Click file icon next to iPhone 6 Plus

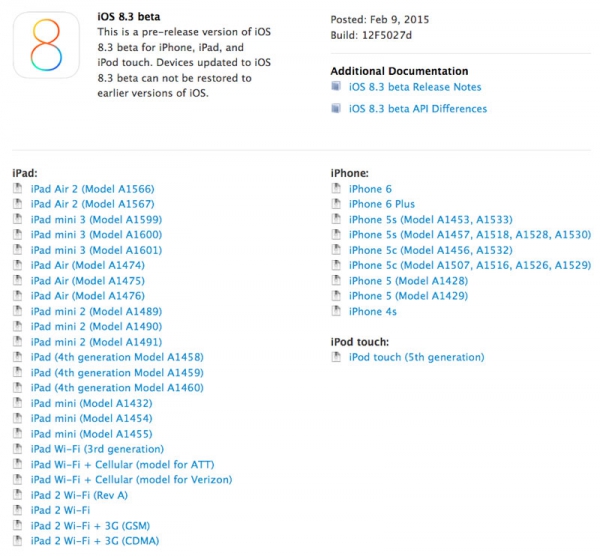[x=336, y=204]
